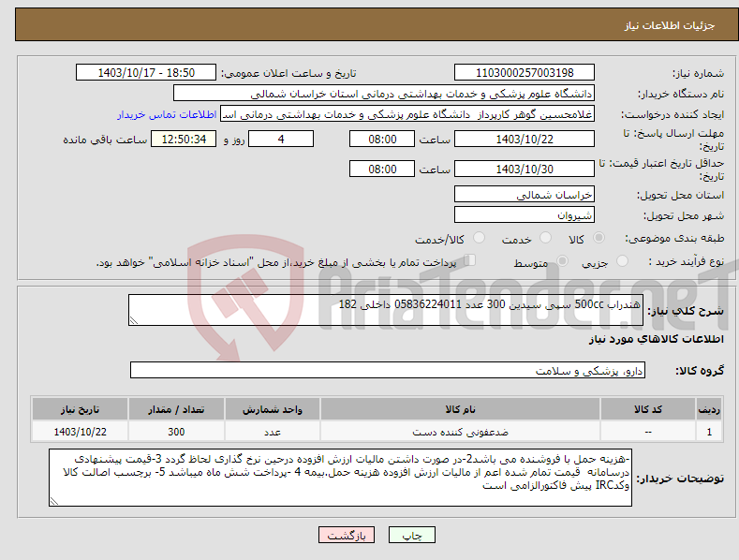Click the کد کالا column header
Image resolution: width=739 pixels, height=560 pixels.
point(648,409)
